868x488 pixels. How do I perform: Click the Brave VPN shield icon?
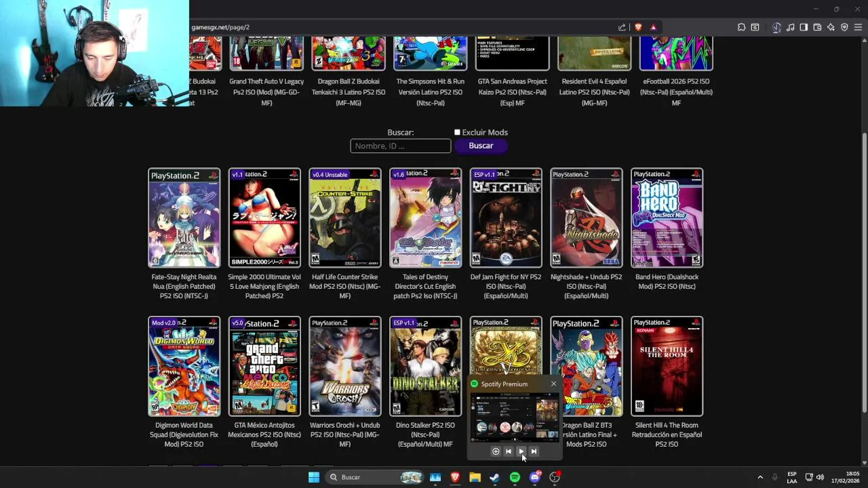tap(844, 27)
